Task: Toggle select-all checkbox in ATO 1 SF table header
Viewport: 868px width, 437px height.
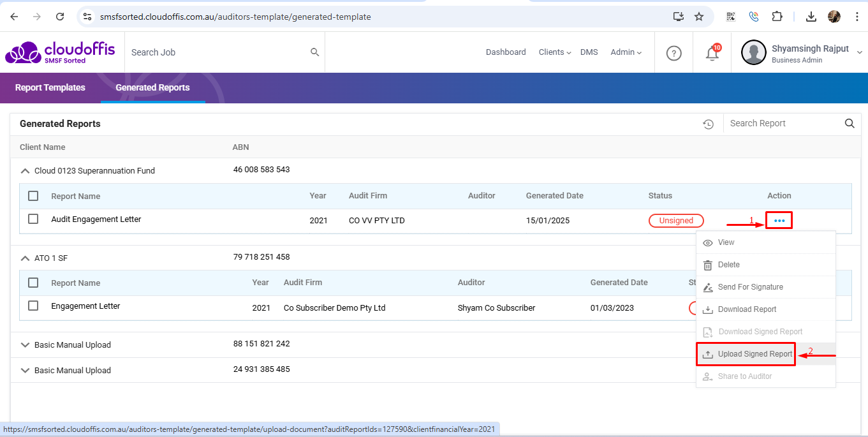Action: (x=33, y=283)
